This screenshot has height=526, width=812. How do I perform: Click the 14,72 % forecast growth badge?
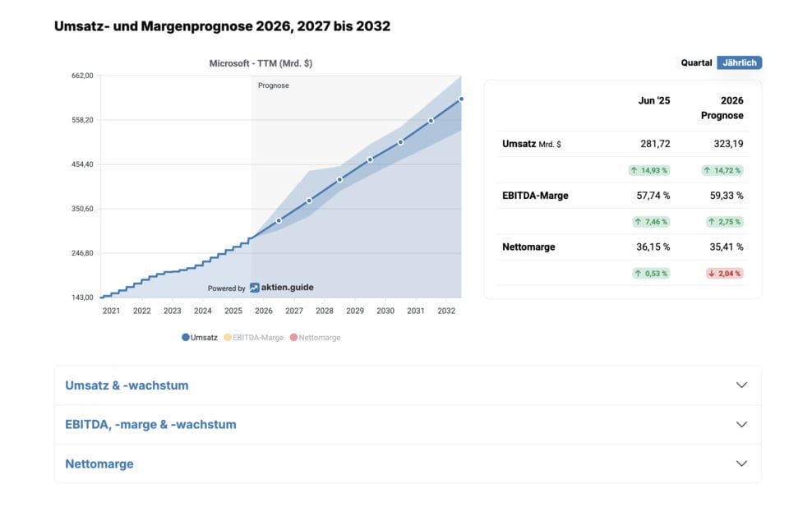722,170
